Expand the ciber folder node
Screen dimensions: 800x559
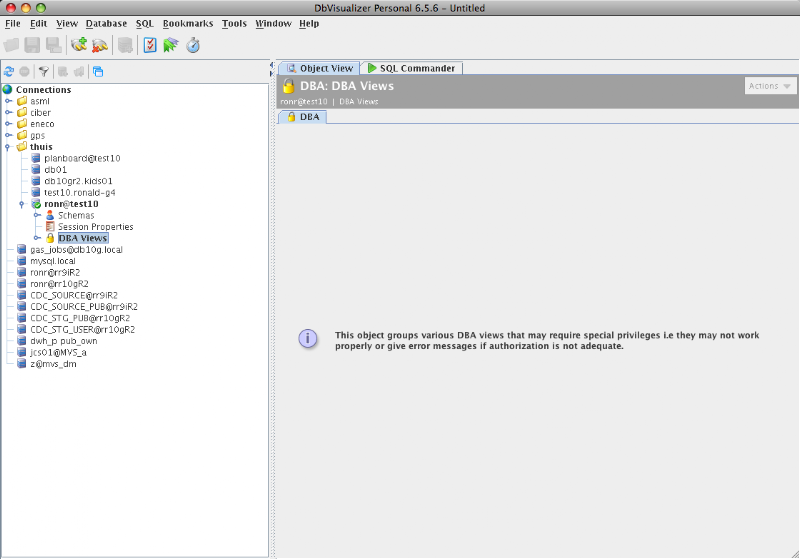click(8, 112)
